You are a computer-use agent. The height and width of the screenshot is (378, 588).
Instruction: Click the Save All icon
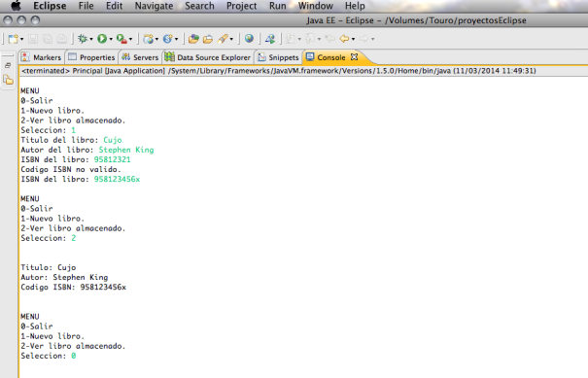coord(48,39)
